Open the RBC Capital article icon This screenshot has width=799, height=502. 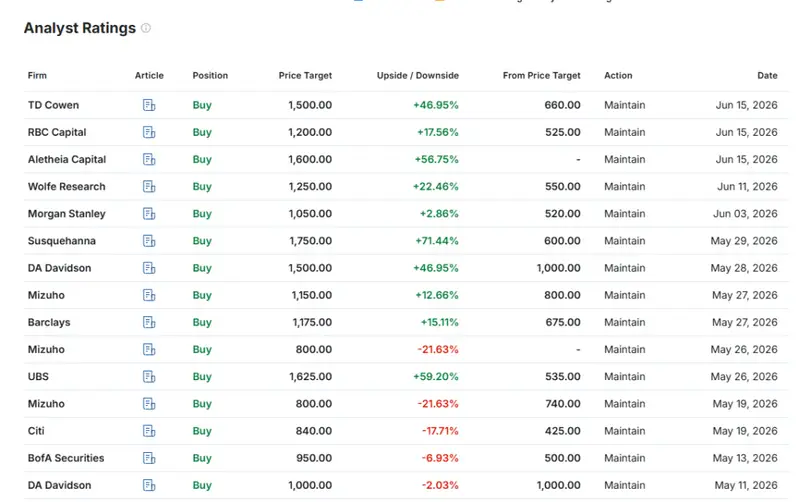click(149, 132)
